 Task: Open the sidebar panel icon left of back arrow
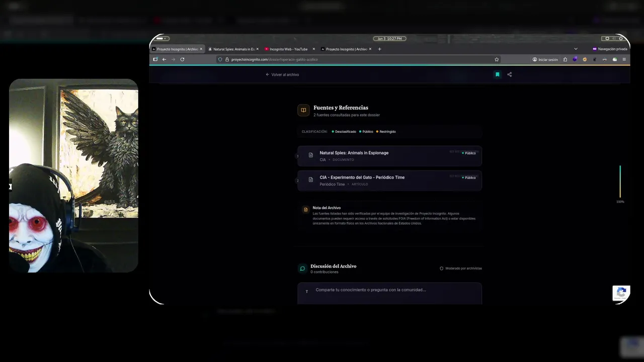click(x=155, y=59)
